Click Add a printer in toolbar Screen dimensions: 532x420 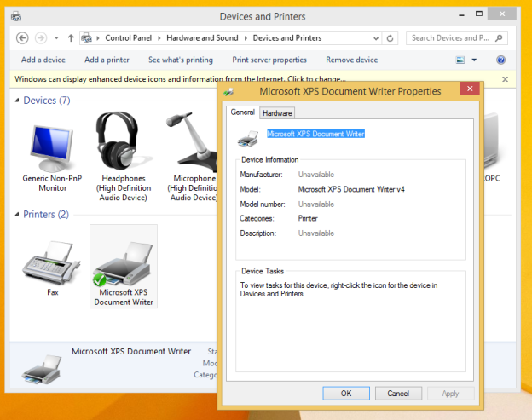pos(107,60)
